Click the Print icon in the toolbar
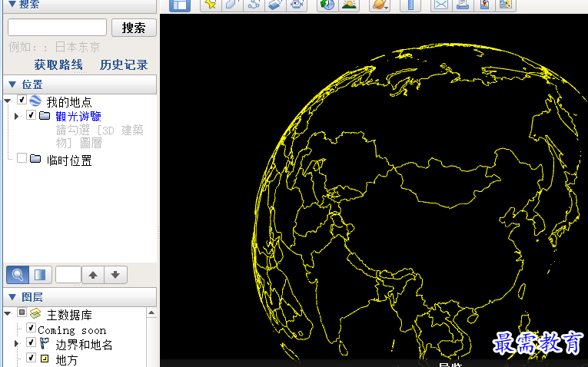 463,5
